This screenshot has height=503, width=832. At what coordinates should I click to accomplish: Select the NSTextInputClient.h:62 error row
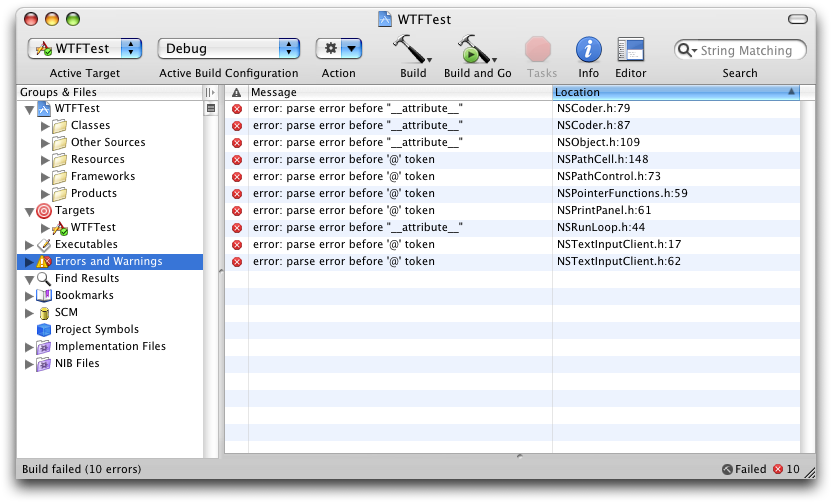[512, 261]
